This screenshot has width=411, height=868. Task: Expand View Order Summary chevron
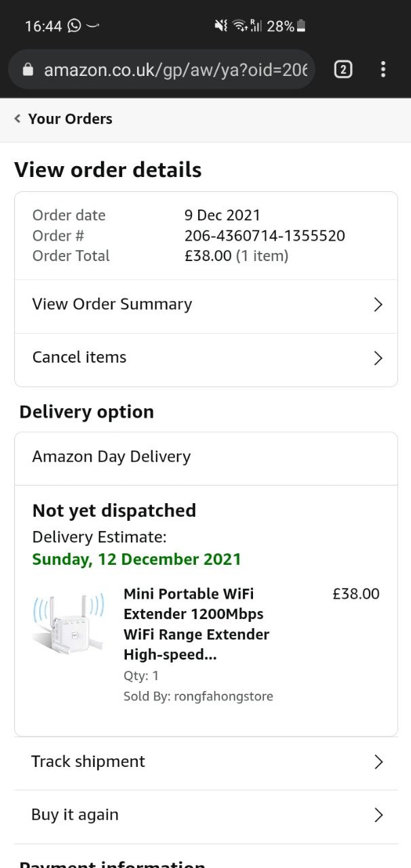[x=378, y=304]
